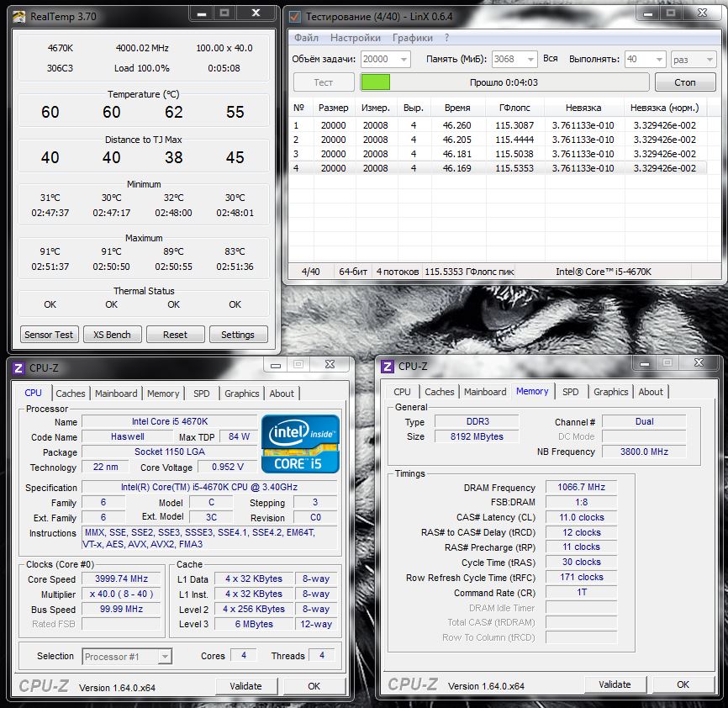Open the Объём задачи dropdown
Viewport: 728px width, 708px height.
pos(403,59)
